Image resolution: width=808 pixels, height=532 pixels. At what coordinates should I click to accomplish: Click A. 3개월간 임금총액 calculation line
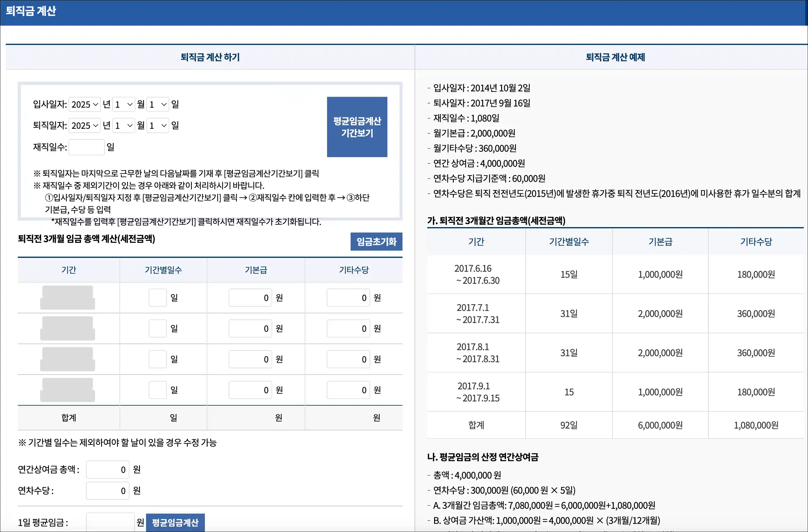click(544, 505)
